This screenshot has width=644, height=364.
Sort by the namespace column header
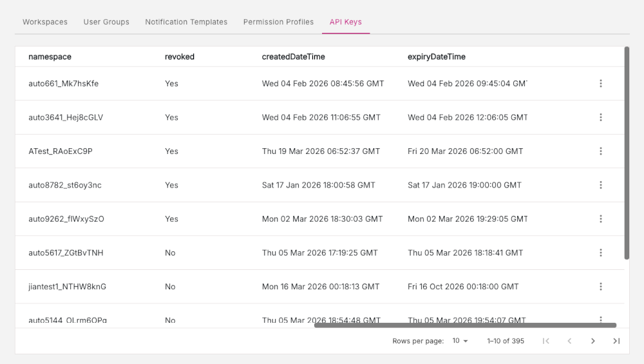point(50,57)
